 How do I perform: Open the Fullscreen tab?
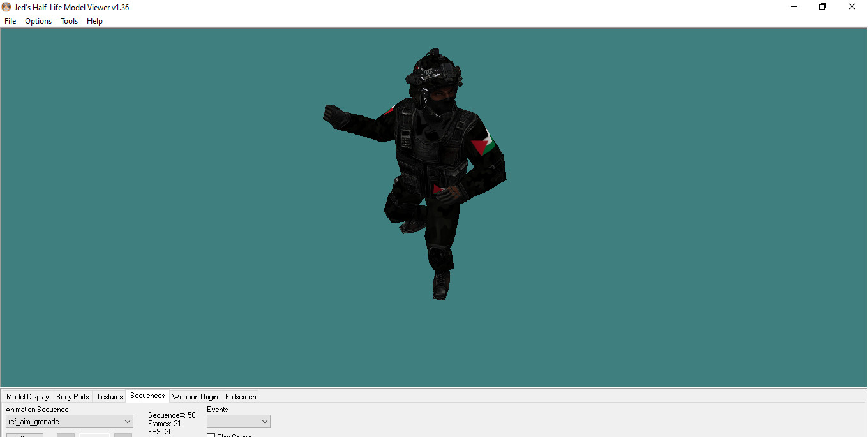click(x=241, y=396)
